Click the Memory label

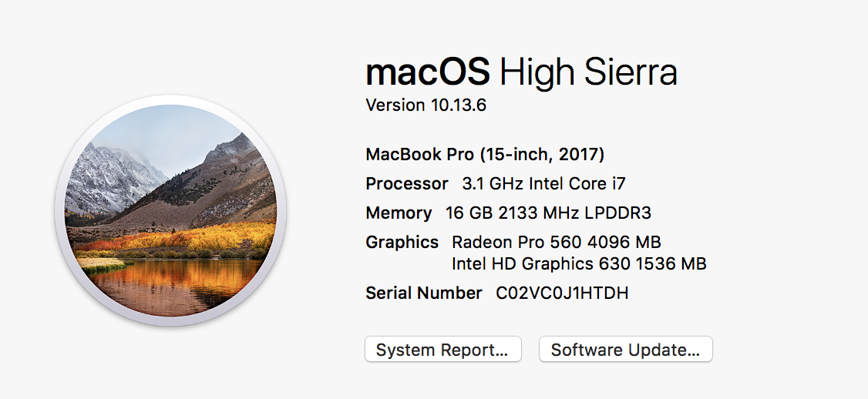399,213
